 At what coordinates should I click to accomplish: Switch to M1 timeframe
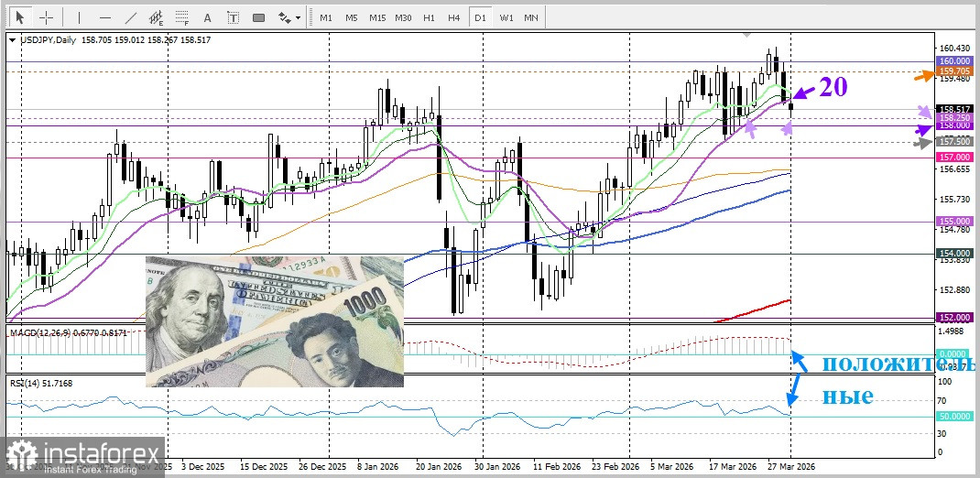tap(326, 17)
